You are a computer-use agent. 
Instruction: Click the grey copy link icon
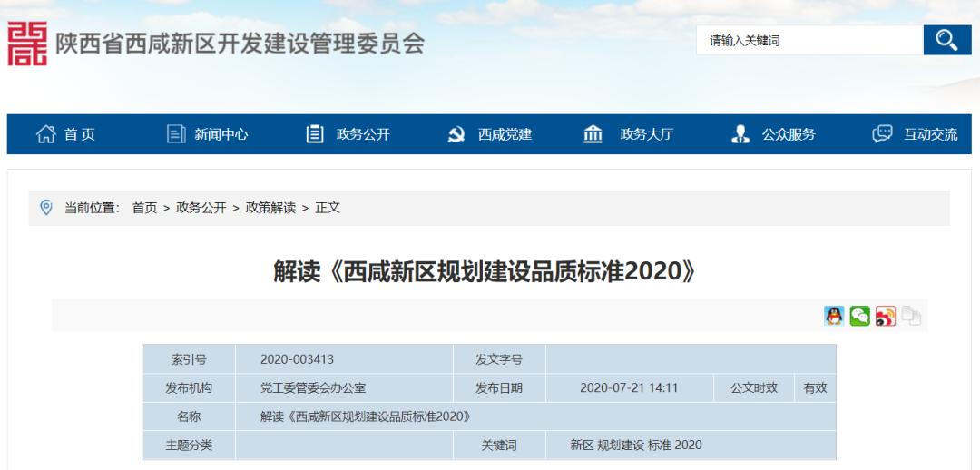(911, 316)
